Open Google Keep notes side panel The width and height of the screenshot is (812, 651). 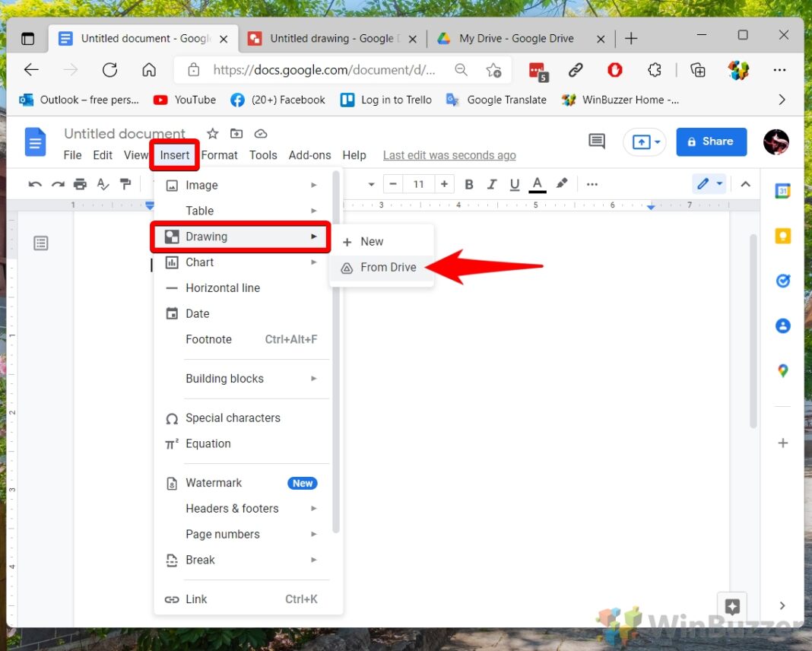[782, 236]
